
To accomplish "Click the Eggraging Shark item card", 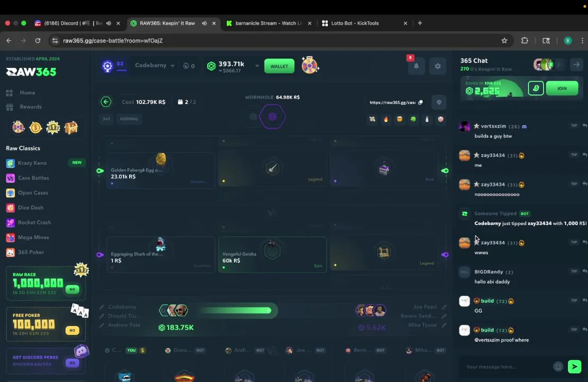I will pyautogui.click(x=160, y=255).
